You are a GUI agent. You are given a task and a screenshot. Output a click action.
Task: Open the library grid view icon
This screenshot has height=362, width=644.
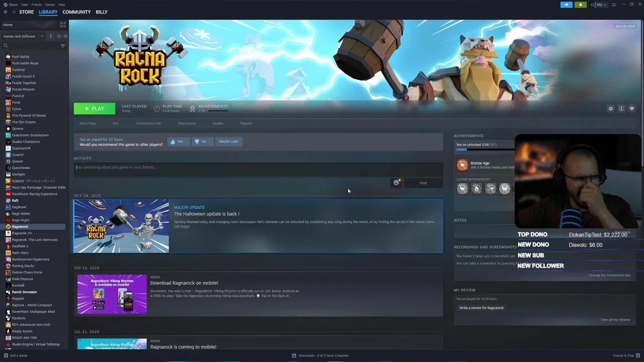(63, 24)
